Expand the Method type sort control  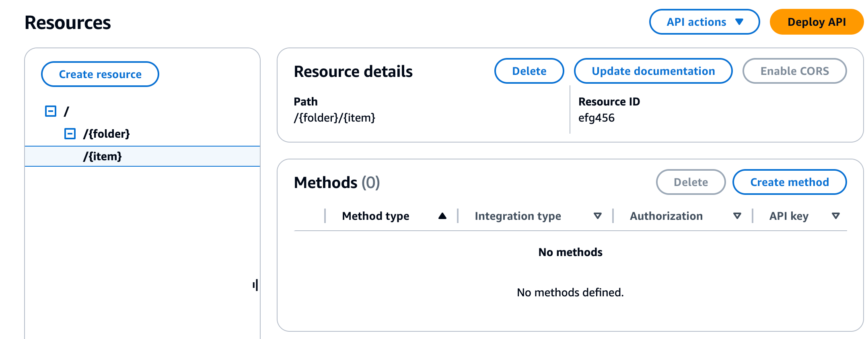(442, 216)
